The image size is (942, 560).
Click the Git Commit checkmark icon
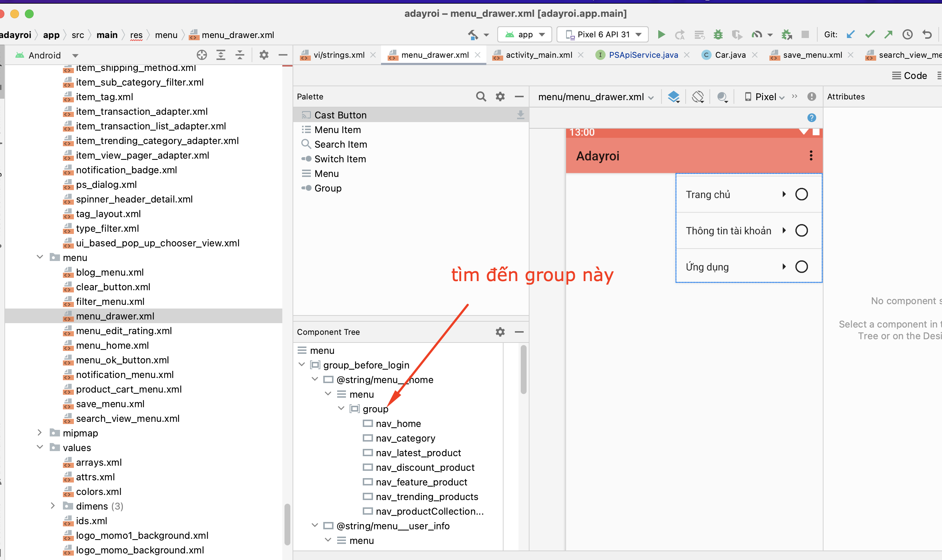click(x=870, y=35)
